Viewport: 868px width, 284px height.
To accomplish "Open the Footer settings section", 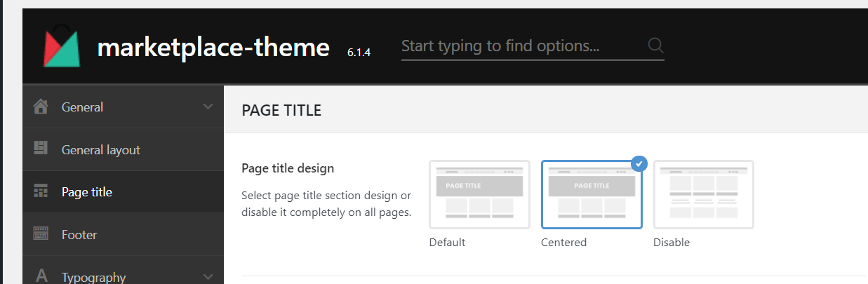I will pyautogui.click(x=79, y=235).
